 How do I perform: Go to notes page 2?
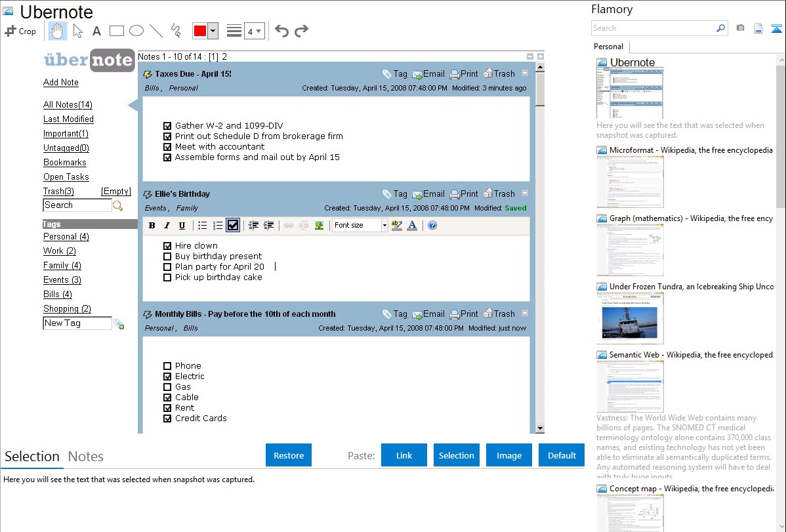point(224,56)
